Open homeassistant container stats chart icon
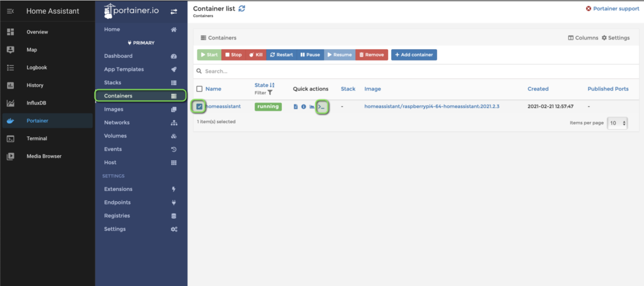Screen dimensions: 644x286 pyautogui.click(x=312, y=107)
